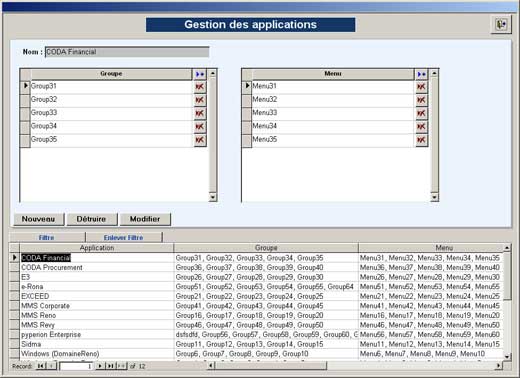This screenshot has height=378, width=520.
Task: Select the Menu32 row in Menu list
Action: pos(333,100)
